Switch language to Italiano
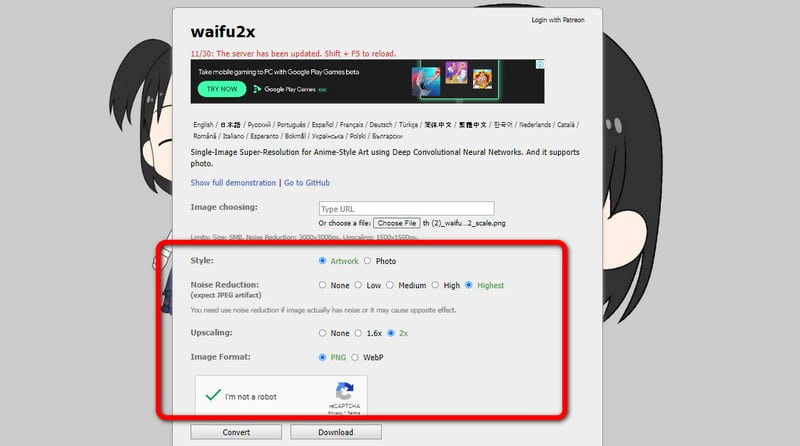 point(233,136)
